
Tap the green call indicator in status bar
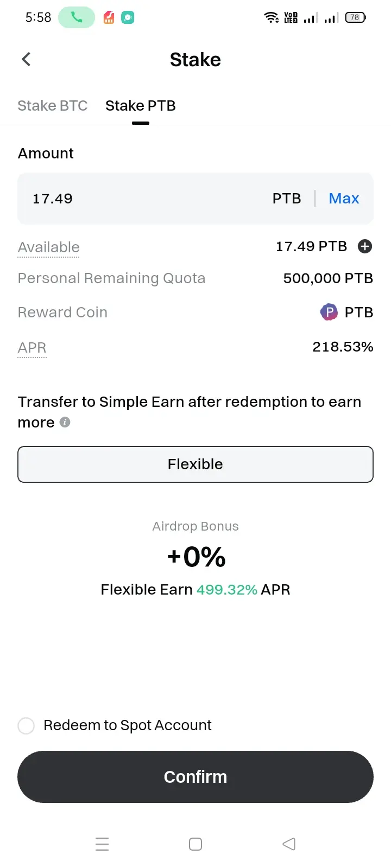(77, 17)
